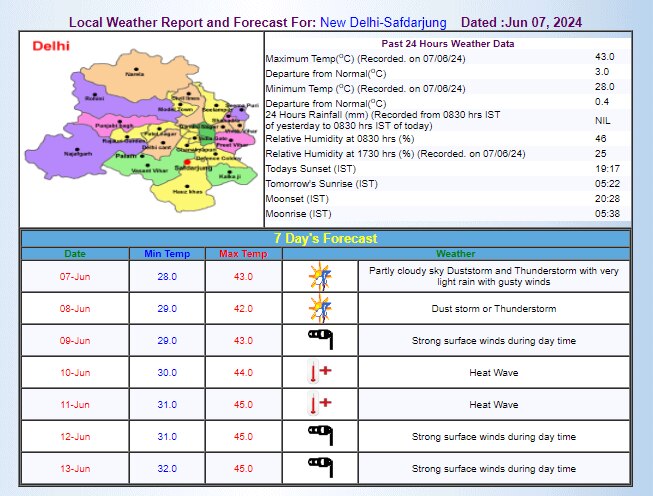Click the 10-Jun heat wave thermometer icon
The image size is (653, 496).
(x=320, y=372)
